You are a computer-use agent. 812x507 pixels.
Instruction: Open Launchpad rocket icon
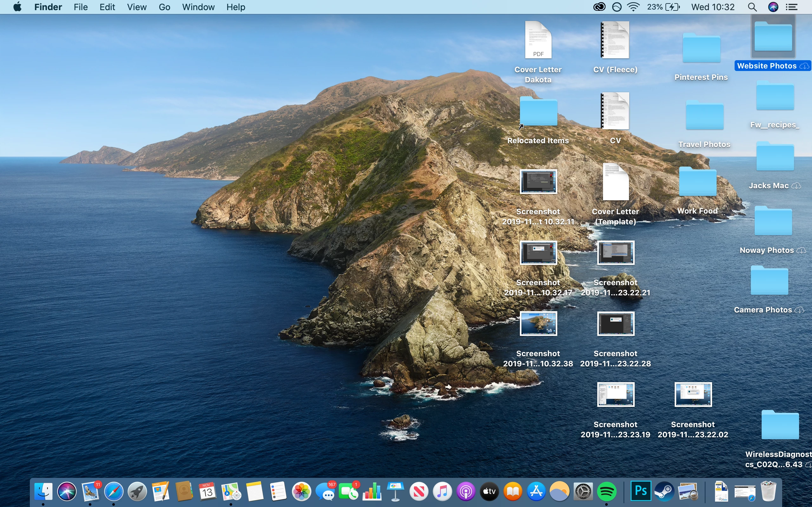click(x=137, y=491)
